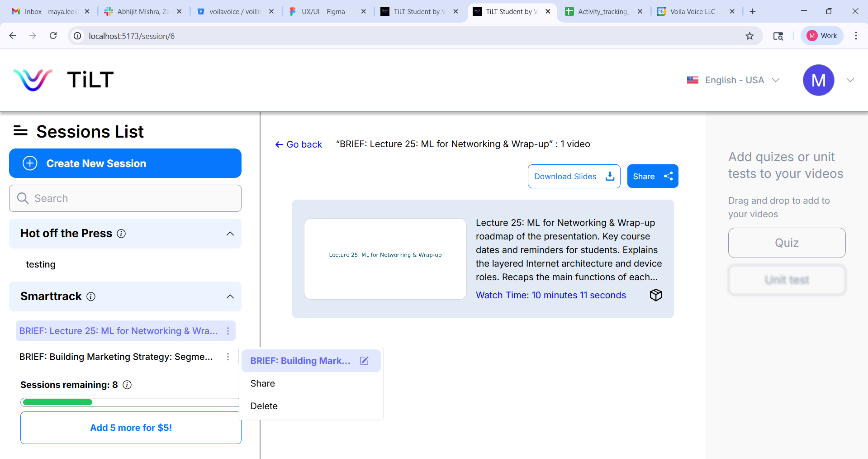Click the edit pencil icon in context menu
868x459 pixels.
[364, 361]
